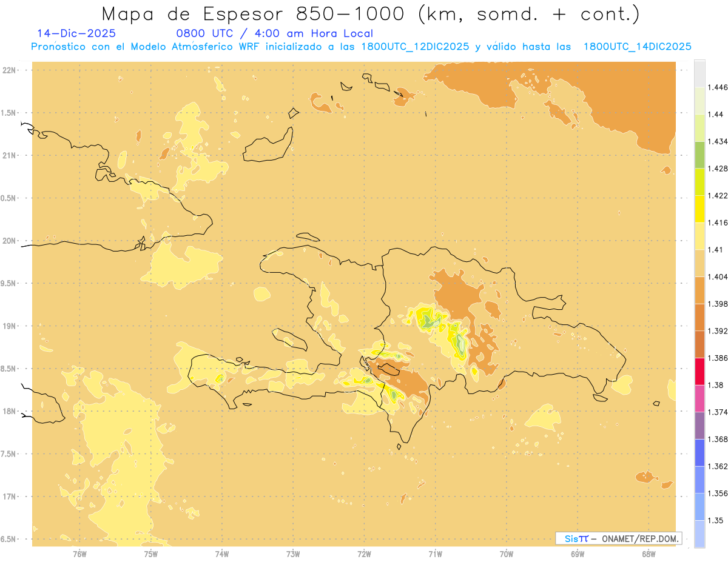The image size is (728, 562).
Task: Pick the tan swatch between 1.404 and 1.41
Action: 699,263
